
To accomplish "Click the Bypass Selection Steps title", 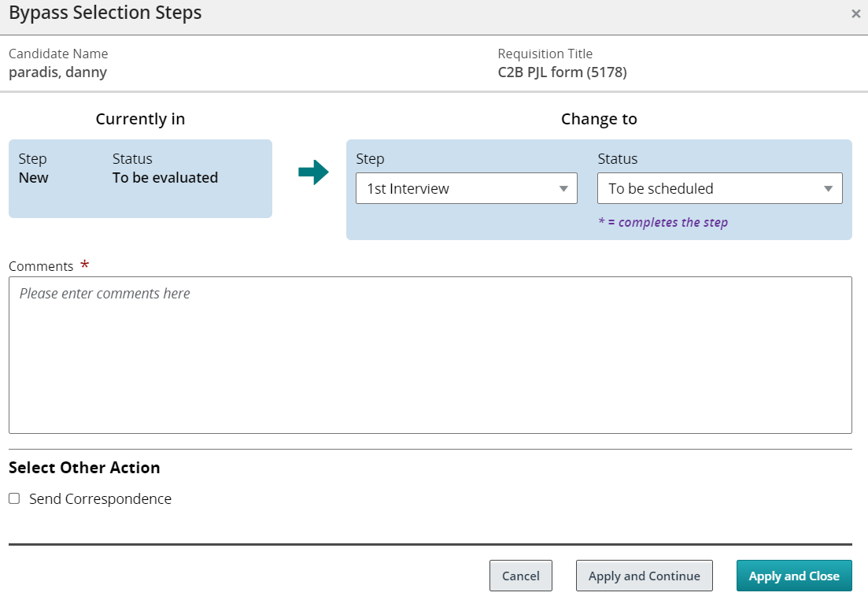I will 105,13.
